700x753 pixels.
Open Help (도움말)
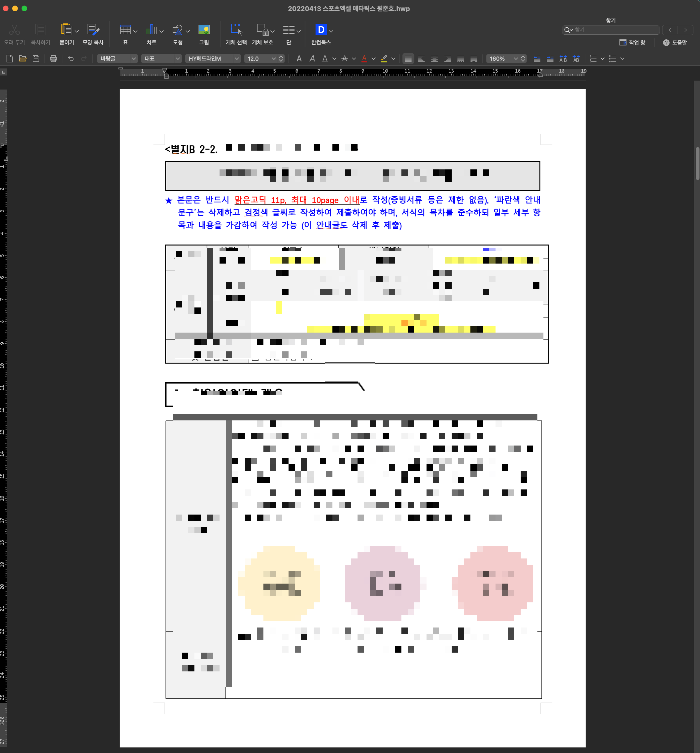coord(675,42)
